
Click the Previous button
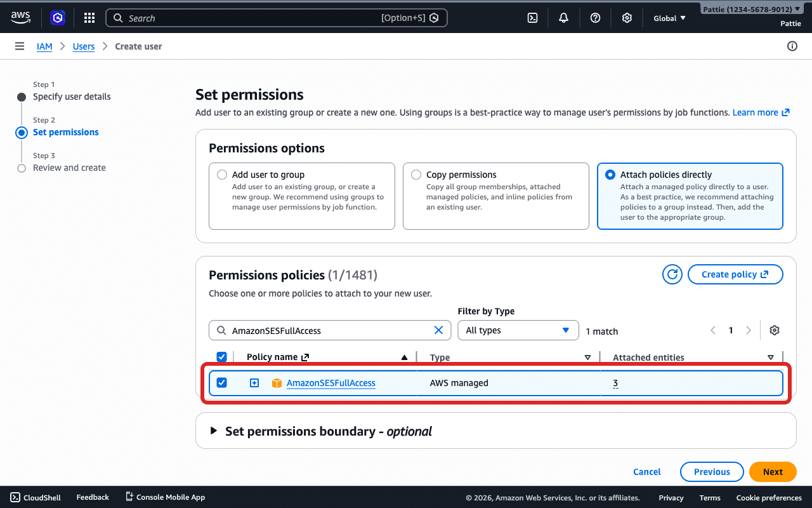point(712,472)
